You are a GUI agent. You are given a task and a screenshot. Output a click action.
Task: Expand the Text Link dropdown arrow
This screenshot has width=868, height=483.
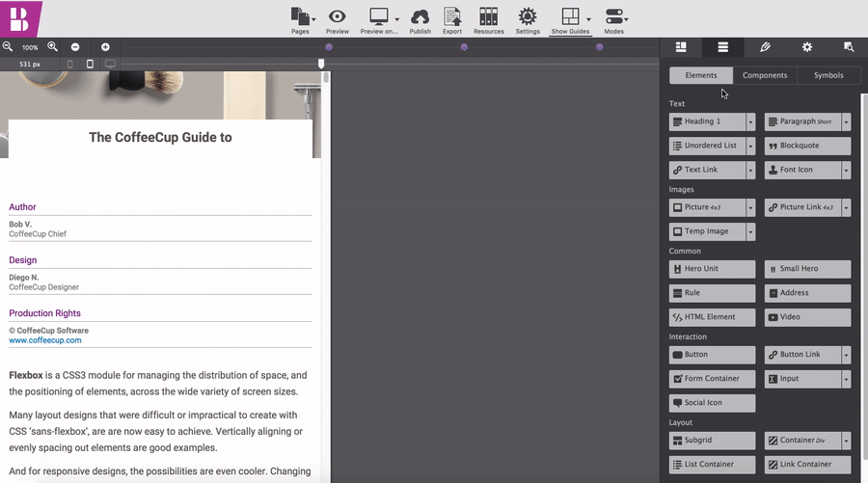point(750,170)
